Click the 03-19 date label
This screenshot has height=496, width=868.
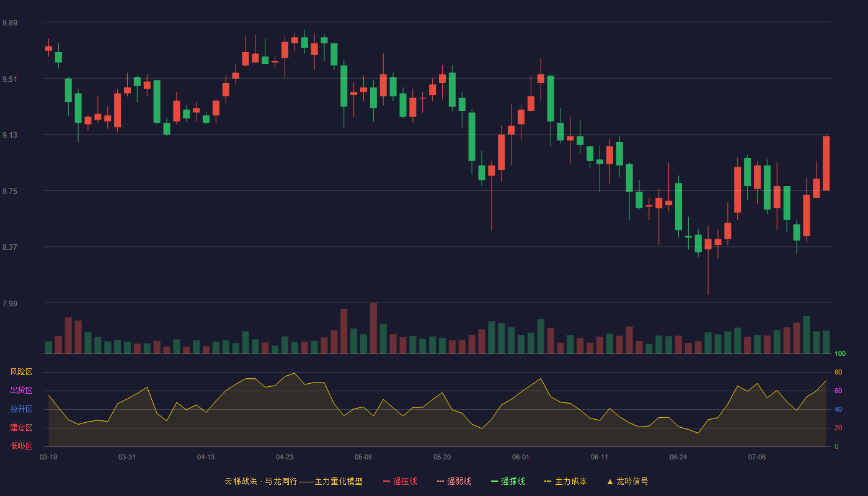[48, 457]
